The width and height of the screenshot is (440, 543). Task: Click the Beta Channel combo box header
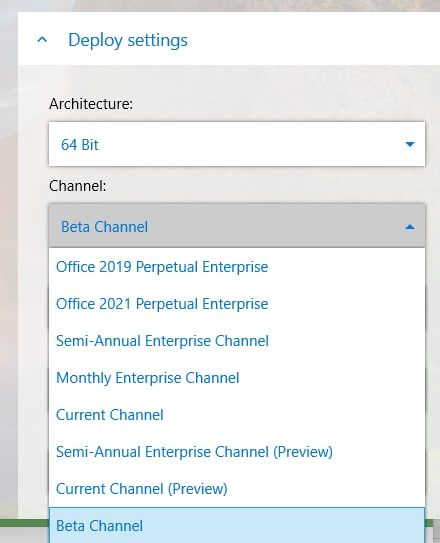click(x=237, y=226)
